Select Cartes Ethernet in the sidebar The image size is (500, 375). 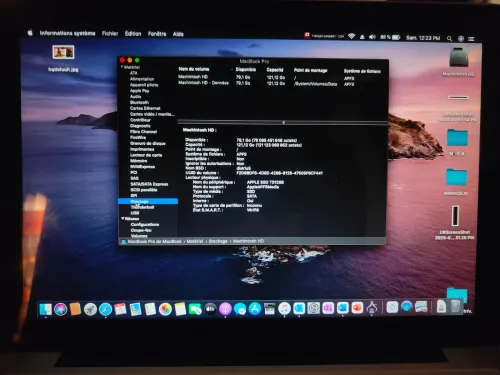point(145,108)
